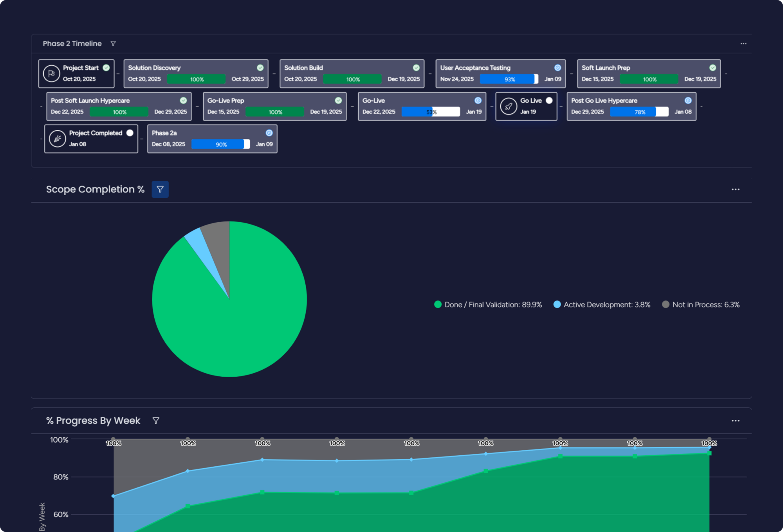Open Scope Completion widget options menu
The image size is (783, 532).
735,189
